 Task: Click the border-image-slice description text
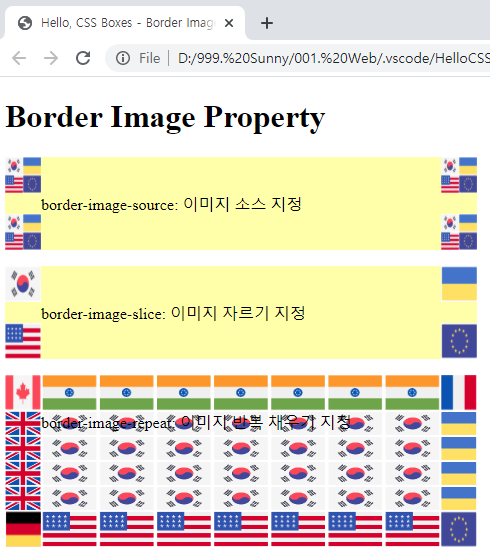(x=173, y=313)
